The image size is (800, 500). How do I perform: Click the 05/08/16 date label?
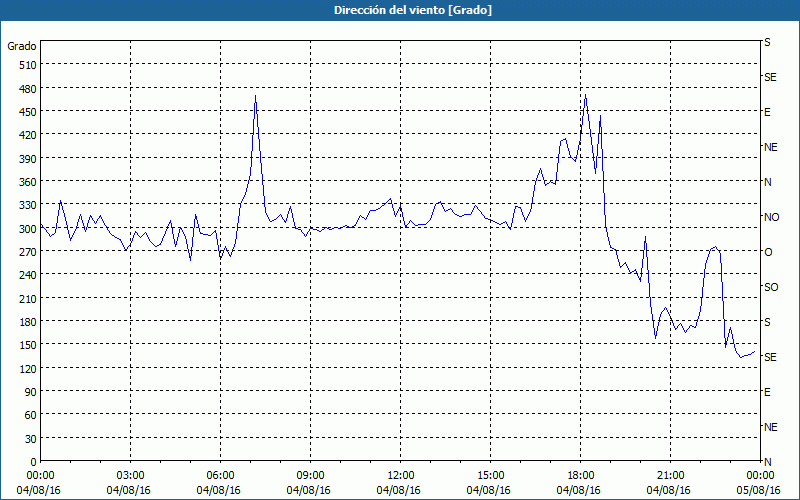coord(758,490)
